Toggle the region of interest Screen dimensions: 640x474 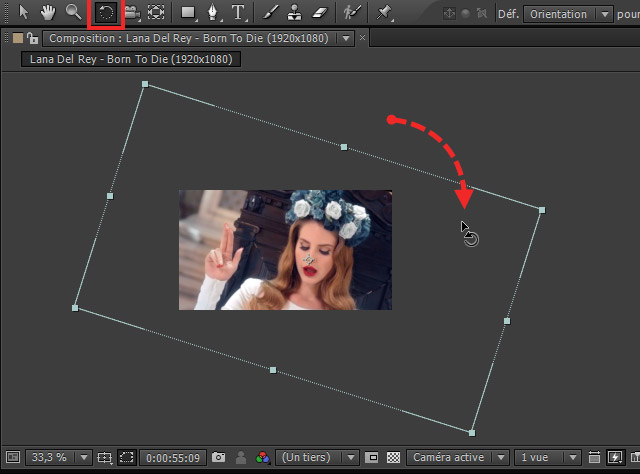[371, 457]
